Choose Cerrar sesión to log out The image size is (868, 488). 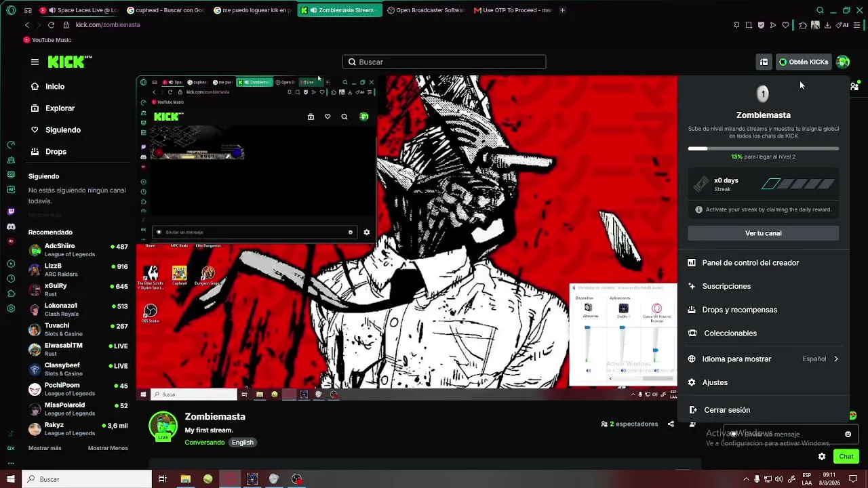tap(764, 410)
